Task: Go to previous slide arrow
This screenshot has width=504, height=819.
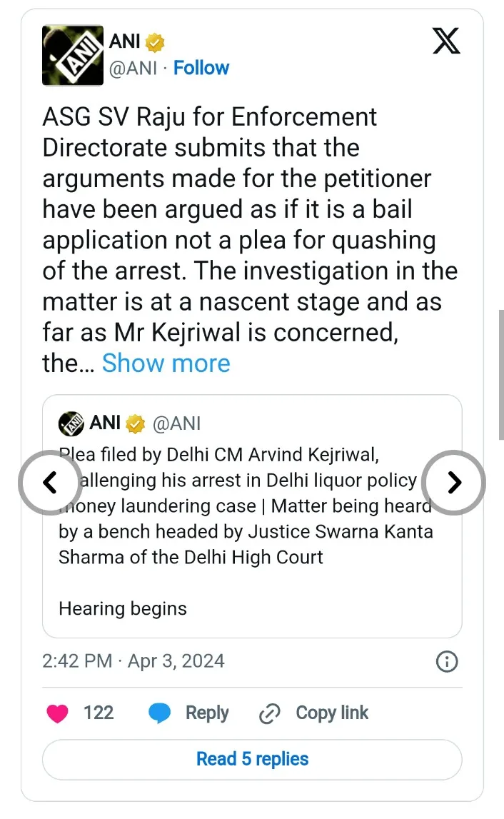Action: 49,483
